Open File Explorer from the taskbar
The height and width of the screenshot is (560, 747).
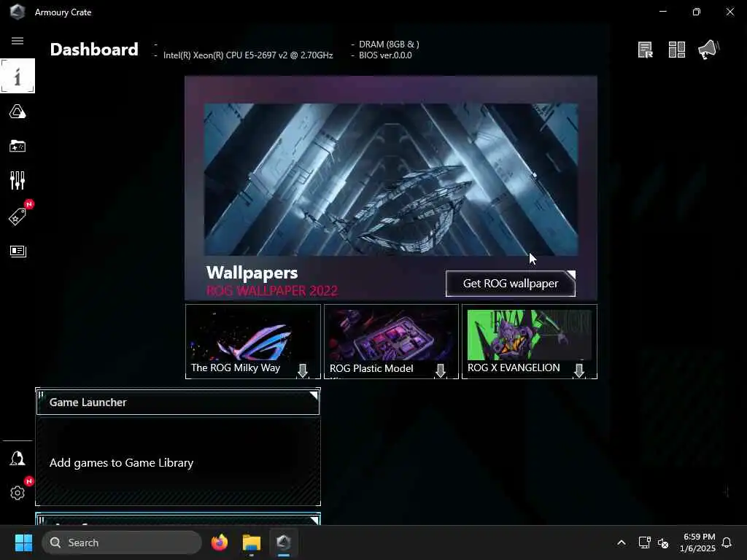pyautogui.click(x=252, y=542)
